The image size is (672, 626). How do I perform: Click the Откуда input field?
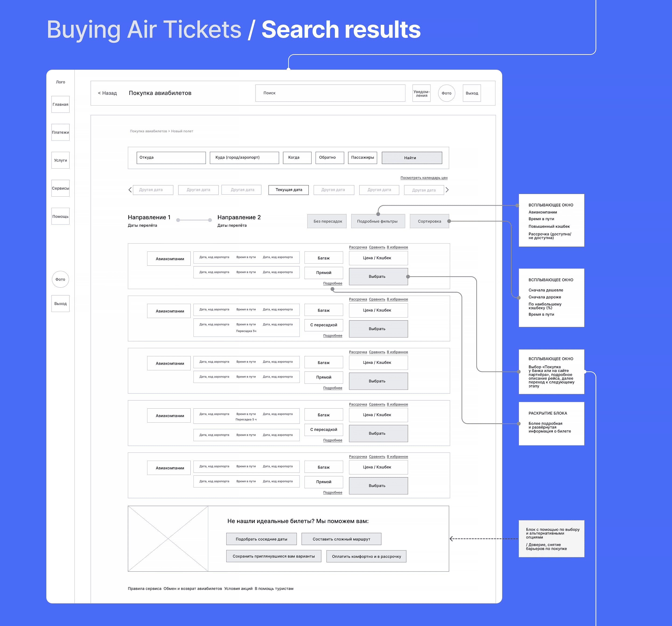[171, 158]
